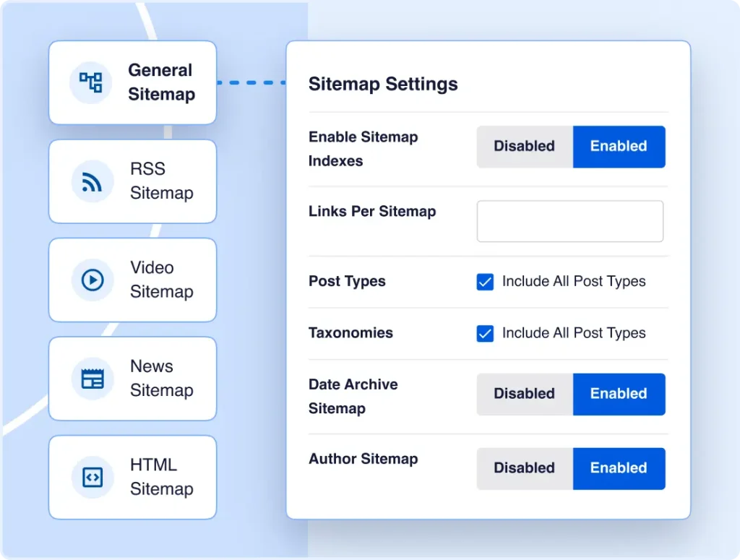Enable the Author Sitemap option

point(619,468)
